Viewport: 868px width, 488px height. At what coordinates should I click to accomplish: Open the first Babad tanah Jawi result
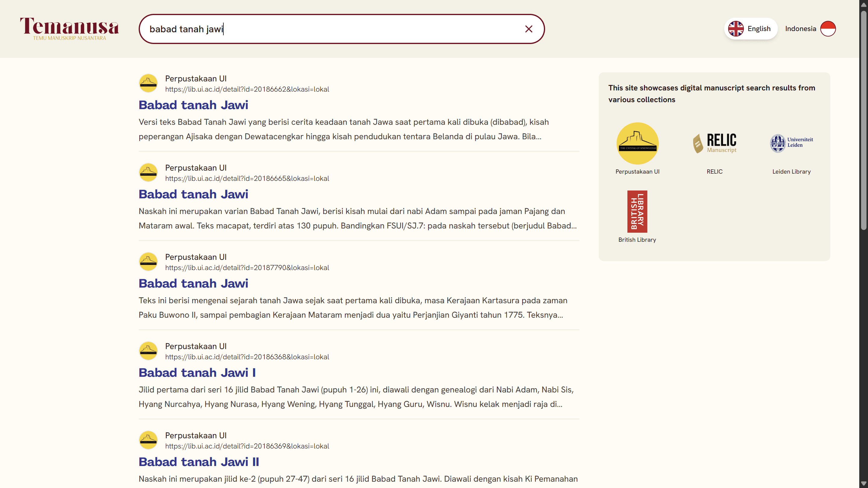[193, 105]
